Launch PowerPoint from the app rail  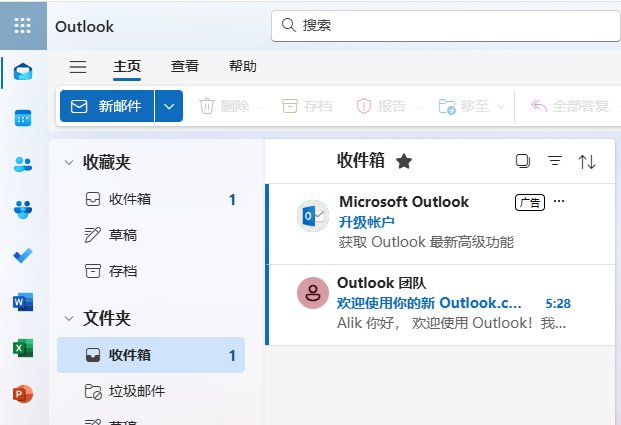click(23, 394)
